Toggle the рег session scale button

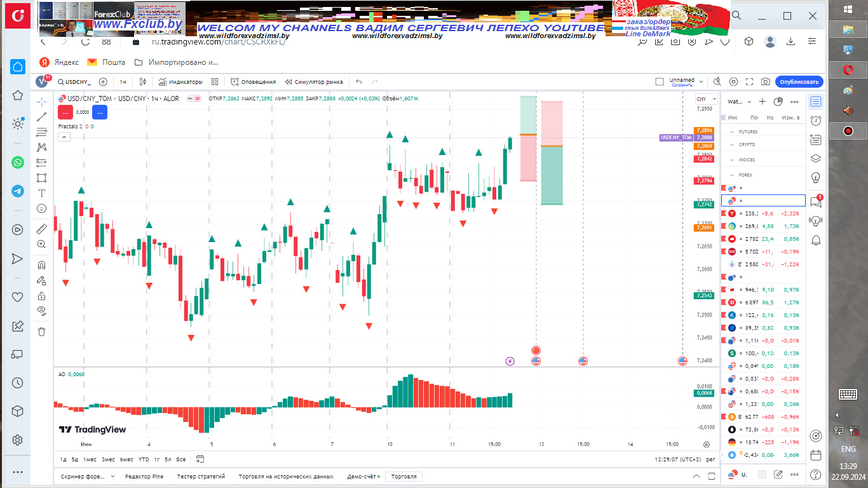711,459
